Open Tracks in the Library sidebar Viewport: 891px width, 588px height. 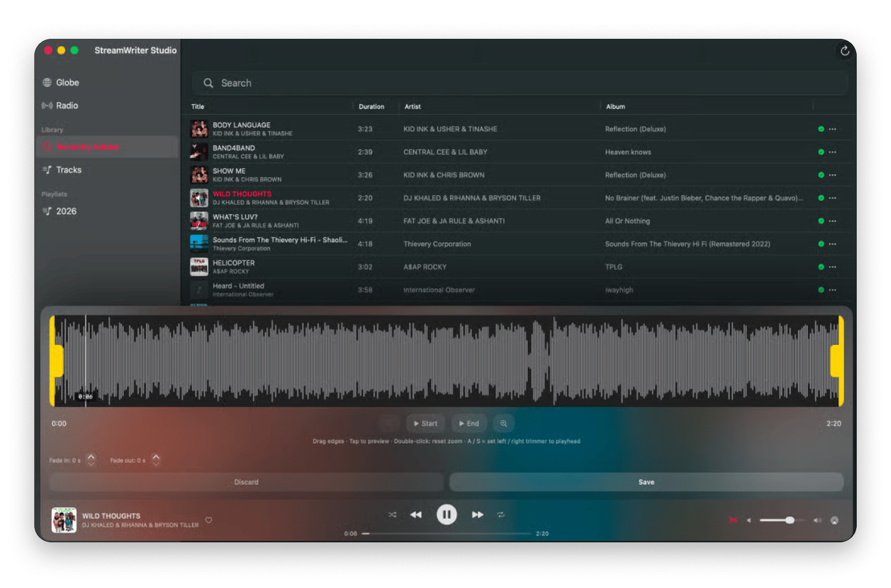tap(62, 170)
